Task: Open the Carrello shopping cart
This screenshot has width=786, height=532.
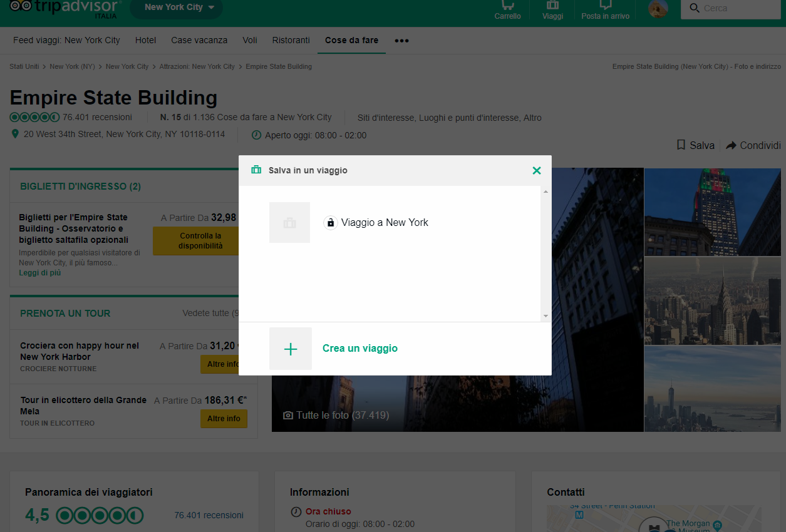Action: [x=507, y=10]
